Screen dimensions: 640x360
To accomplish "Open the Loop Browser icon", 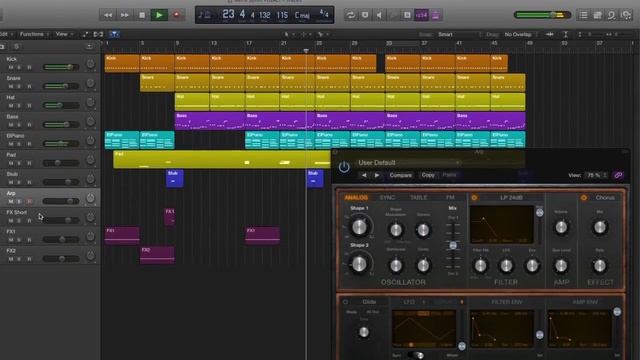I will (x=611, y=15).
